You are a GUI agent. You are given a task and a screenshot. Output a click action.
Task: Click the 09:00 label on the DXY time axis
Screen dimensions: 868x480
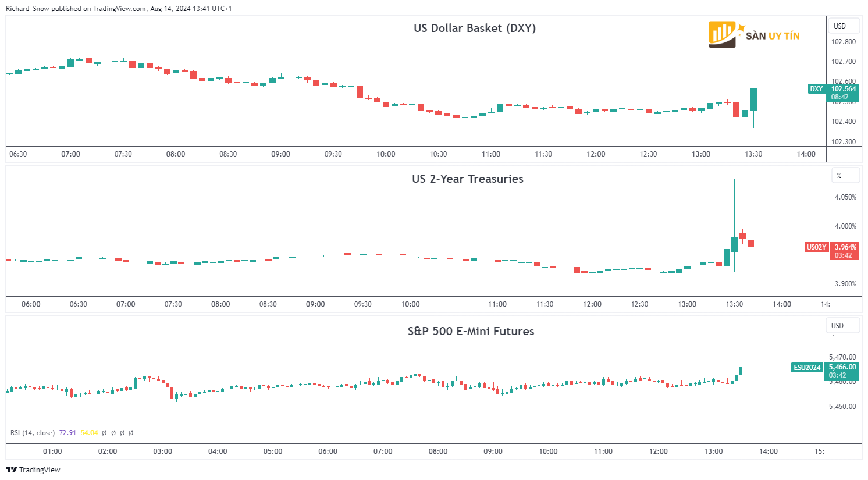click(280, 154)
